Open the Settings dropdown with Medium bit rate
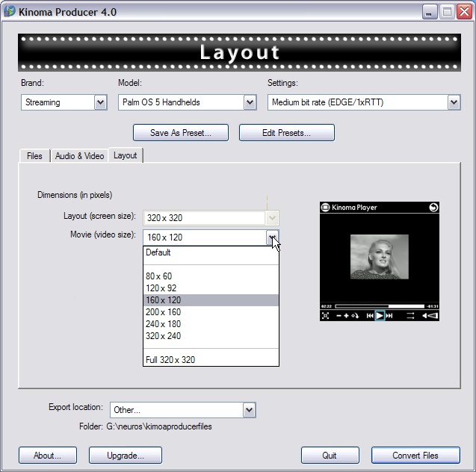The height and width of the screenshot is (472, 476). tap(454, 102)
